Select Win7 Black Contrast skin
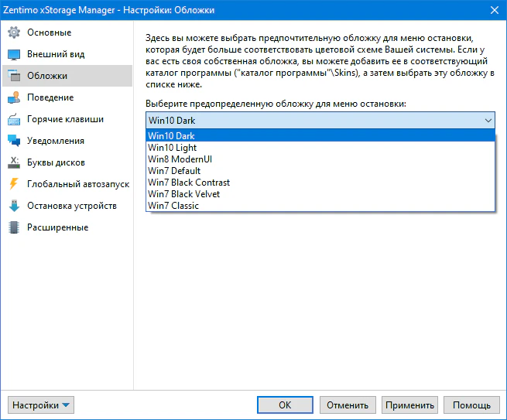Viewport: 507px width, 420px height. 188,183
